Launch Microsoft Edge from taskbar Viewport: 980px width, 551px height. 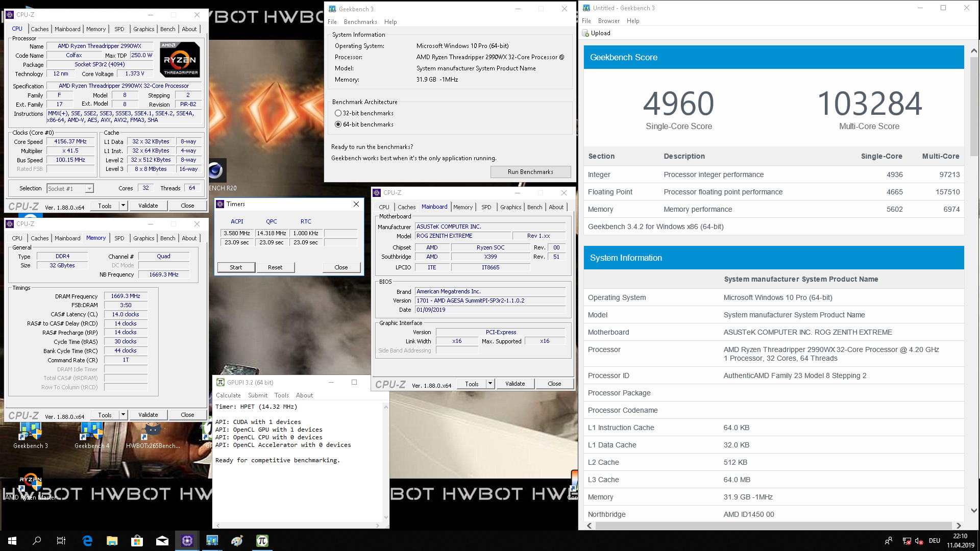[87, 541]
